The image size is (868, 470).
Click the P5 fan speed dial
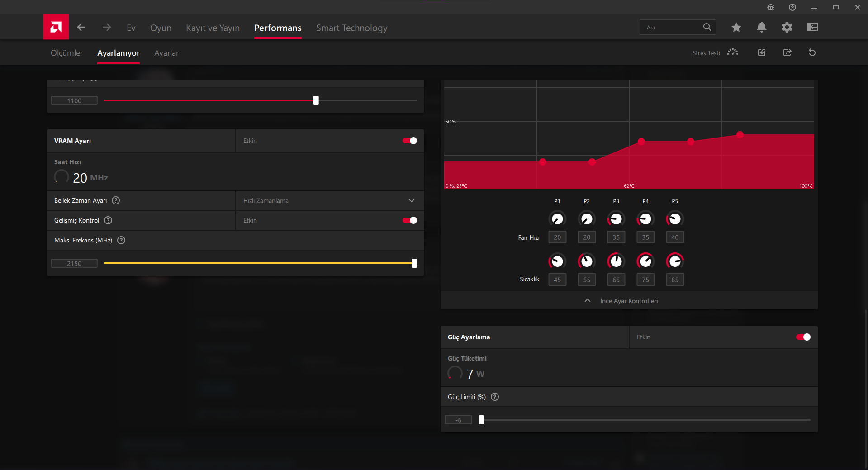(675, 219)
